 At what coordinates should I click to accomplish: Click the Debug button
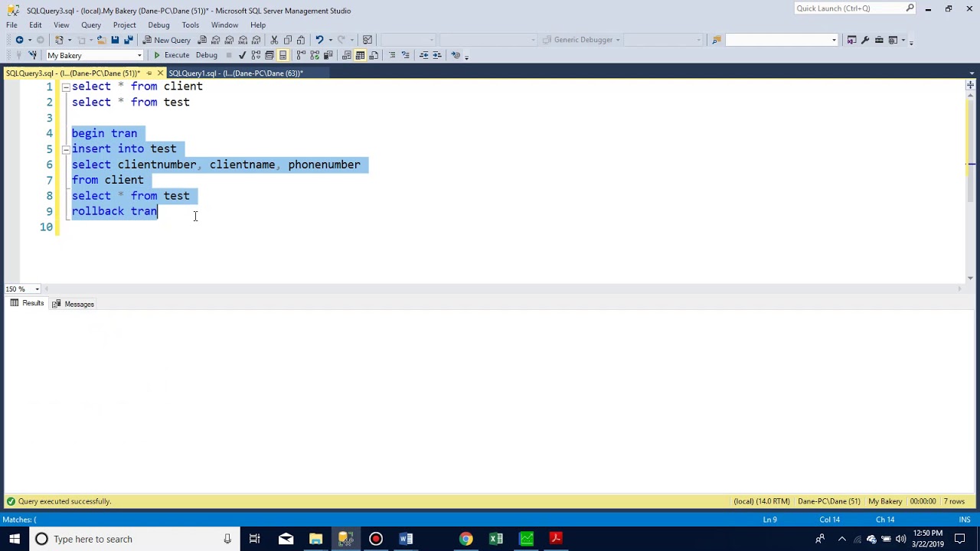point(206,55)
